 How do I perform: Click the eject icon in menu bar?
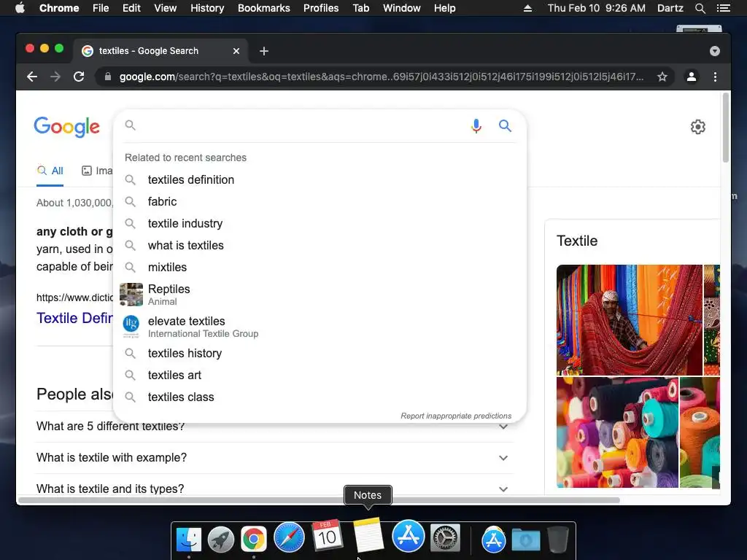tap(527, 8)
